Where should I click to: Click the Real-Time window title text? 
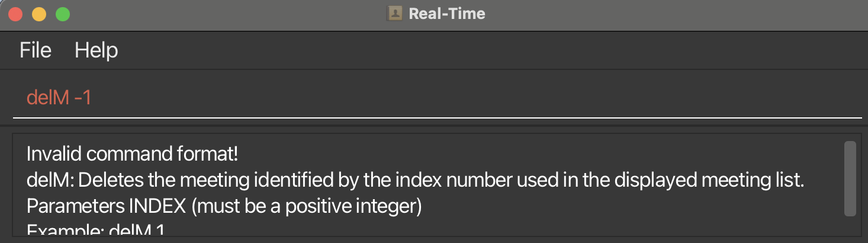[x=447, y=14]
